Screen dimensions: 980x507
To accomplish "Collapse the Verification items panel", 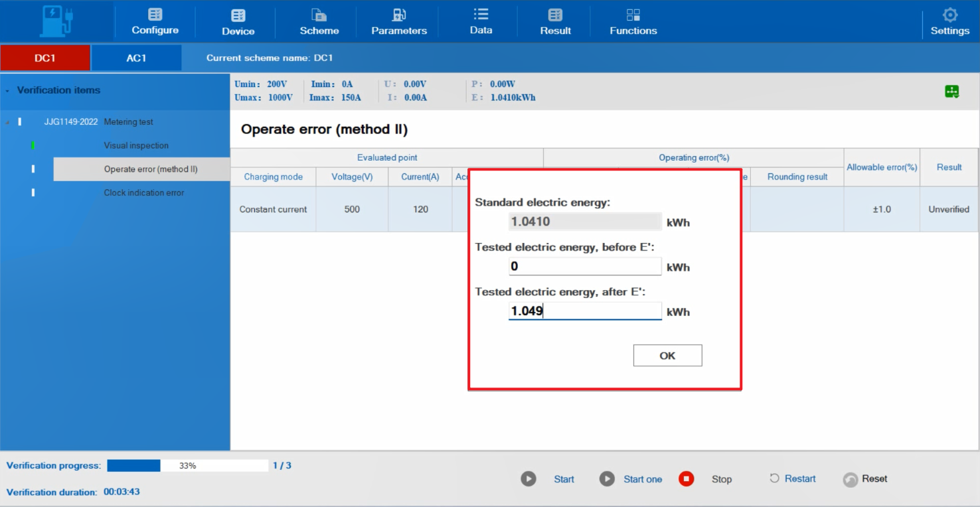I will point(7,90).
